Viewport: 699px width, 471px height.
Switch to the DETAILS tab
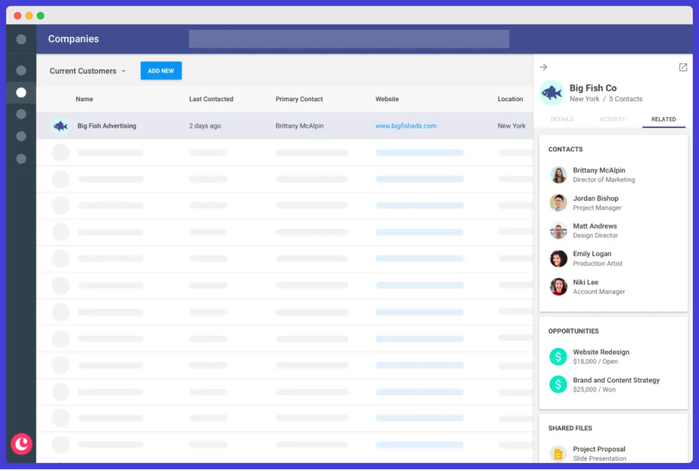click(562, 119)
